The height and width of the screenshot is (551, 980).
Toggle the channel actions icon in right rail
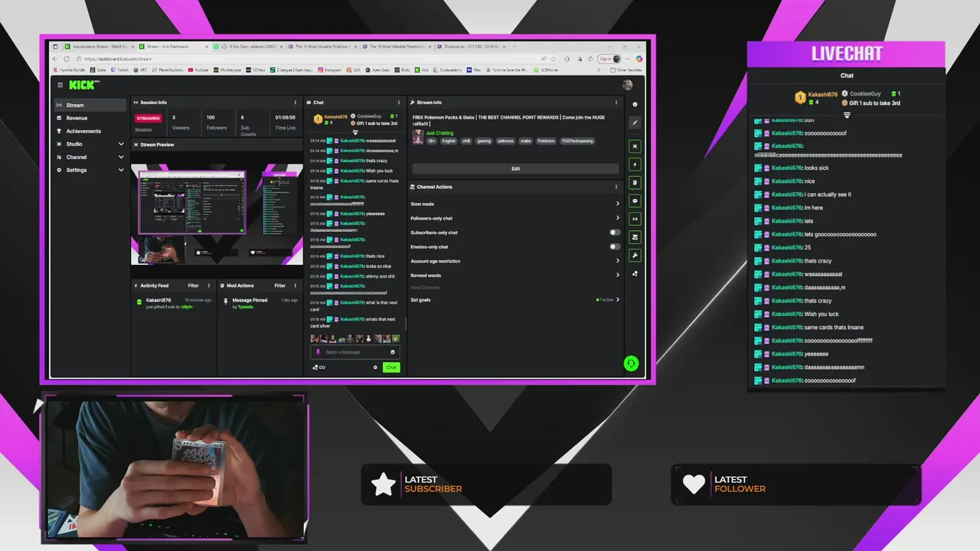coord(635,237)
